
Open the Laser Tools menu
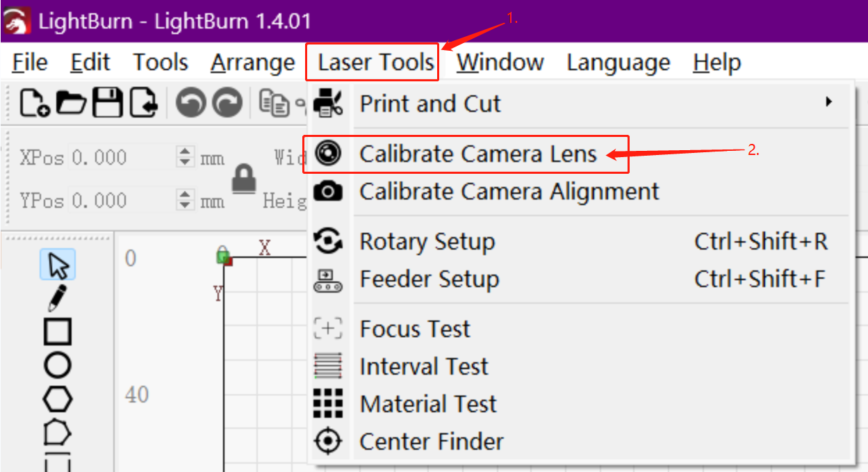tap(376, 62)
